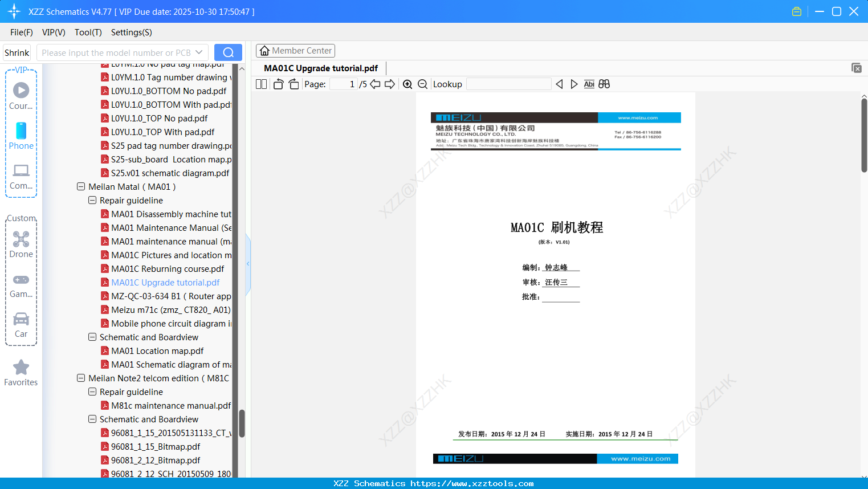Click the Member Center button
Viewport: 868px width, 489px height.
295,50
